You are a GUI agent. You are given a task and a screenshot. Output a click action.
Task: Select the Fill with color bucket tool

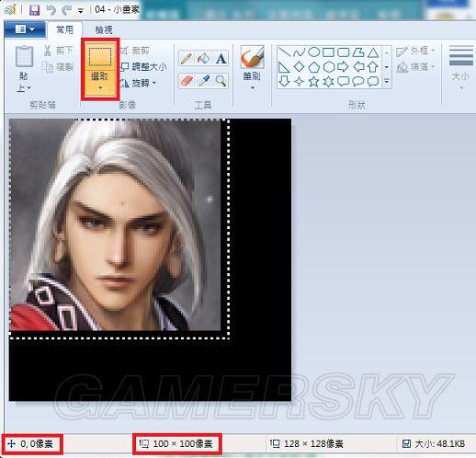(204, 59)
